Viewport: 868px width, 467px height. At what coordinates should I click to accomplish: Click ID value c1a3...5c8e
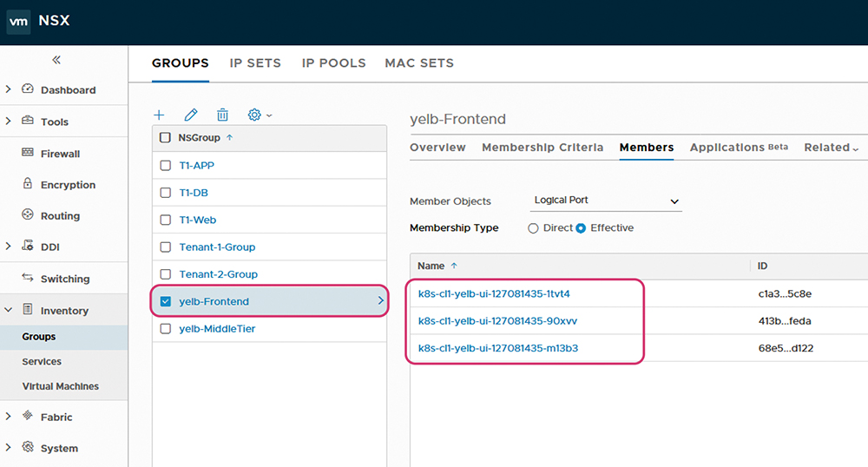(x=785, y=293)
